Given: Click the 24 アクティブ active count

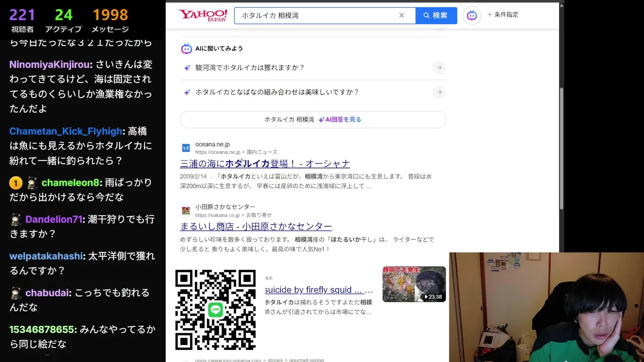Looking at the screenshot, I should coord(63,21).
